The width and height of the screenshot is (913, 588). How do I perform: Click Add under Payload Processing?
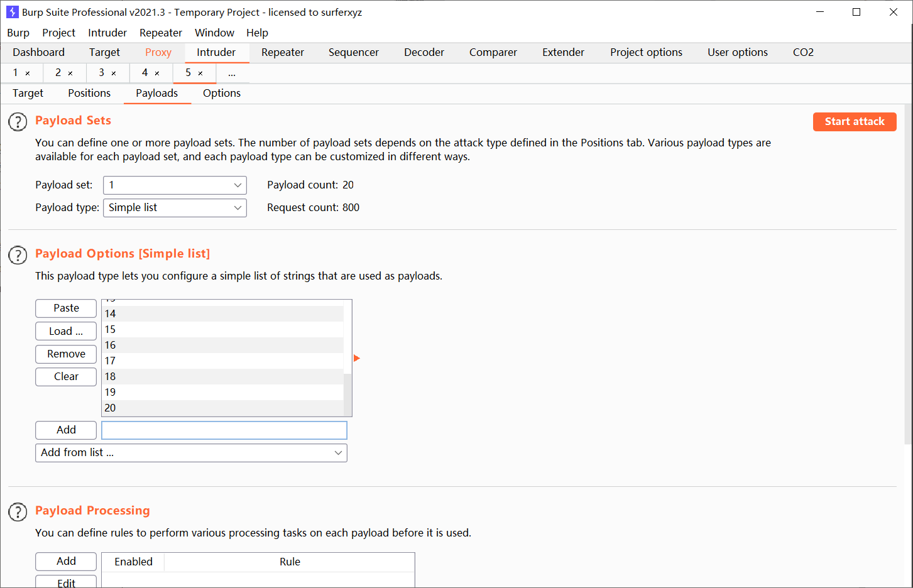[66, 562]
